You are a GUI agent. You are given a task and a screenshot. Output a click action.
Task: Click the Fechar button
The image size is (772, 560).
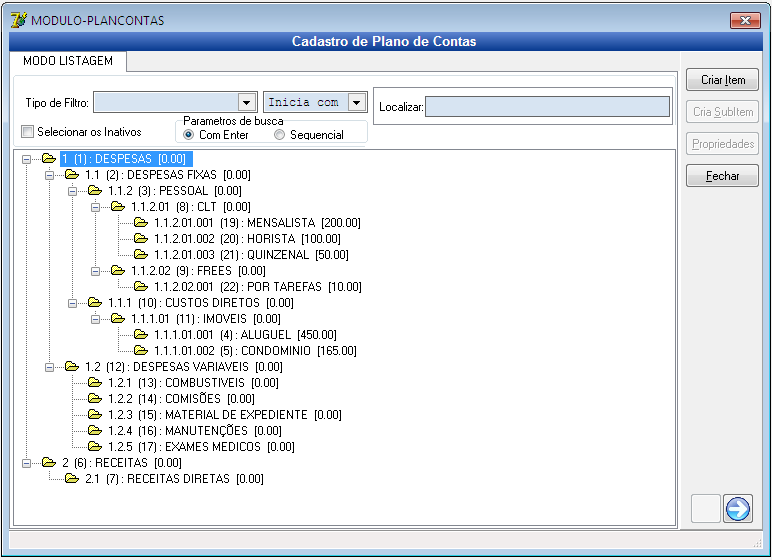[x=722, y=176]
